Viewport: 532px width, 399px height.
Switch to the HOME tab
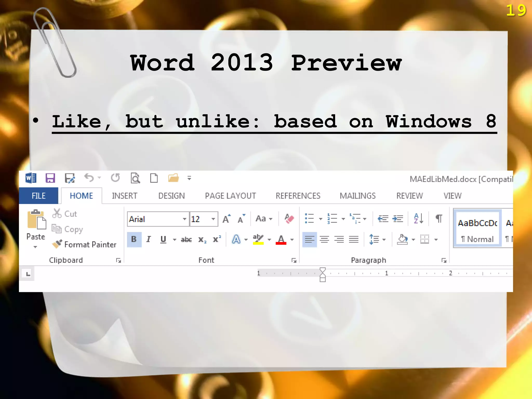point(81,196)
